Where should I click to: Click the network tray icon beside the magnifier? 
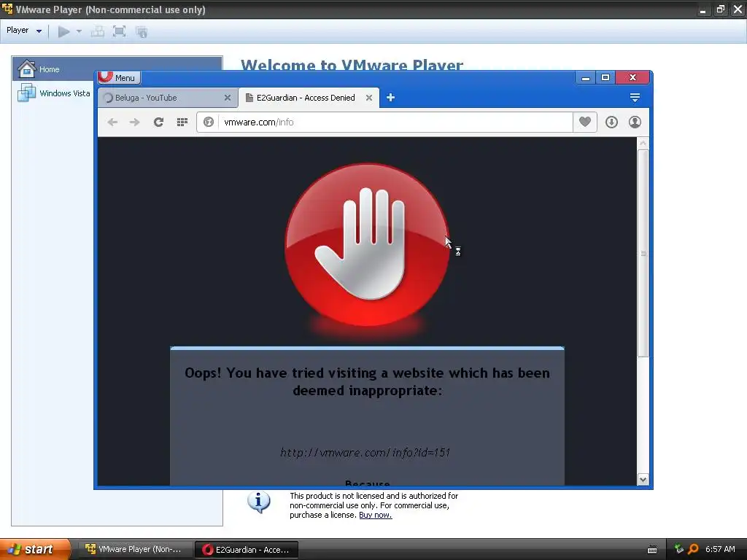679,549
